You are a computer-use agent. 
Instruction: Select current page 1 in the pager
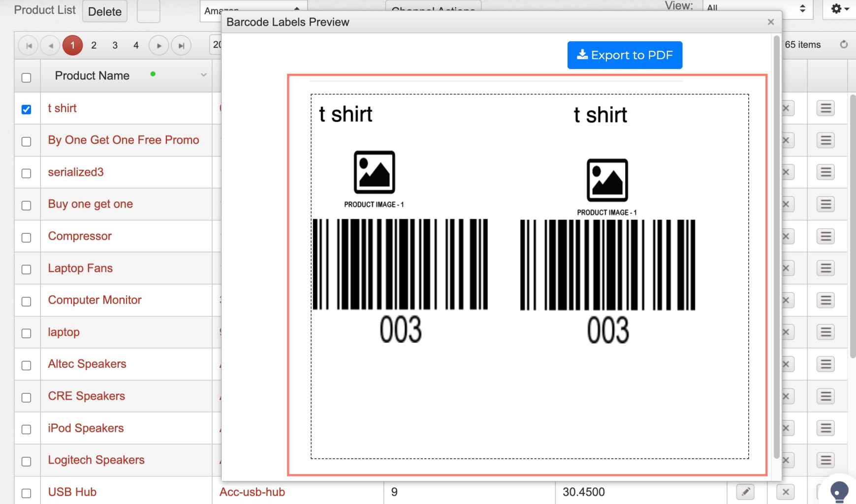pyautogui.click(x=72, y=45)
